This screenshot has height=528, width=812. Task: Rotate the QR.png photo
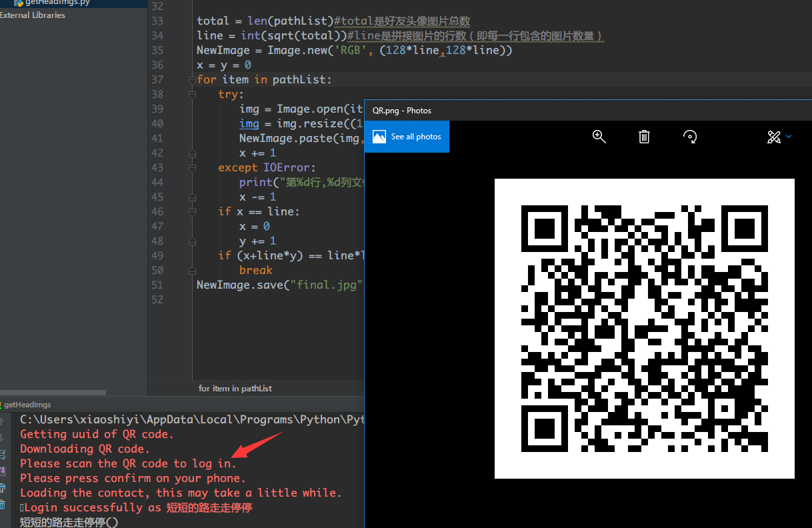(x=690, y=137)
